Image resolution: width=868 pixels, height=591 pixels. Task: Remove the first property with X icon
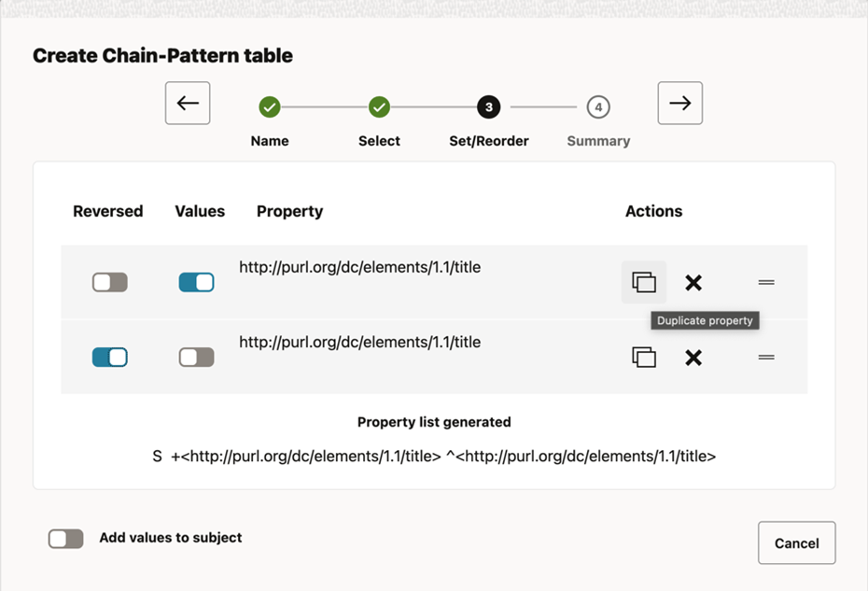tap(693, 282)
